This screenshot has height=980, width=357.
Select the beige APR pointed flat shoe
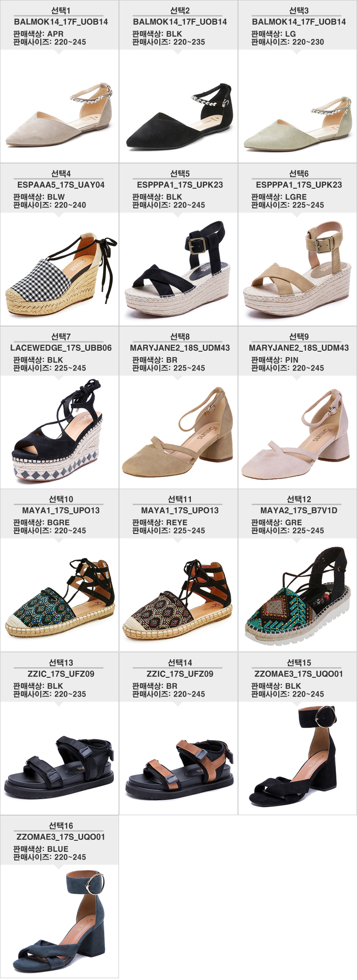pyautogui.click(x=59, y=116)
